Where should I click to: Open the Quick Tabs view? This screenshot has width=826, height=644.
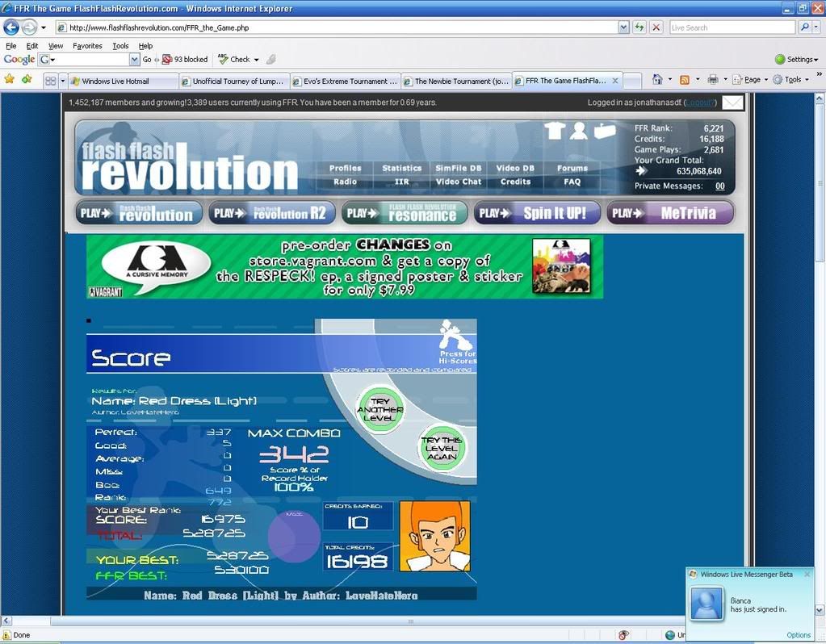click(x=50, y=81)
